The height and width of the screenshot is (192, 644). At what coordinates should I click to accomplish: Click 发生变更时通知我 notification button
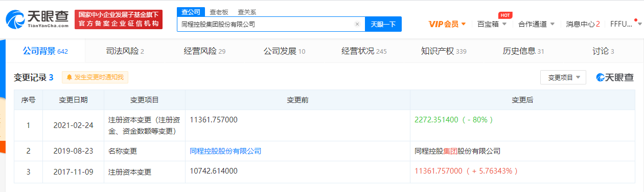[x=95, y=77]
